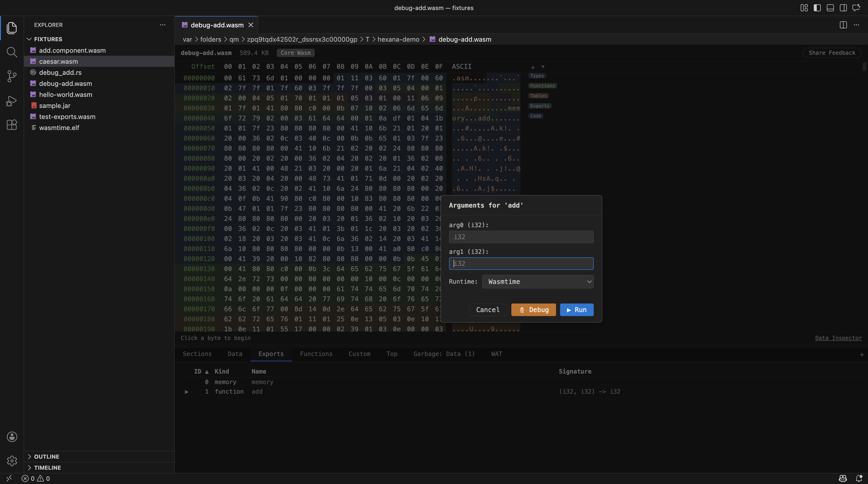Focus the arg1 (i32) input field
Screen dimensions: 868x484
pos(521,264)
